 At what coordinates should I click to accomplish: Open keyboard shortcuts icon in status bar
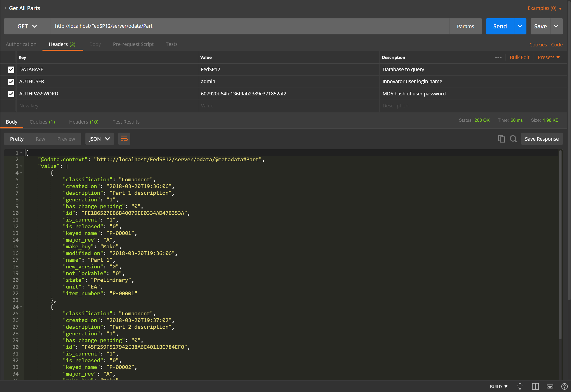coord(550,386)
